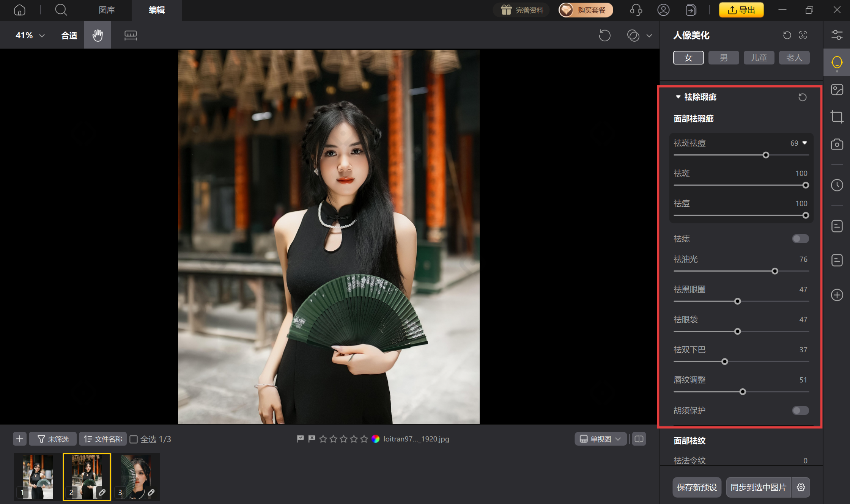
Task: Turn on 胡须保护 switch
Action: pos(800,410)
